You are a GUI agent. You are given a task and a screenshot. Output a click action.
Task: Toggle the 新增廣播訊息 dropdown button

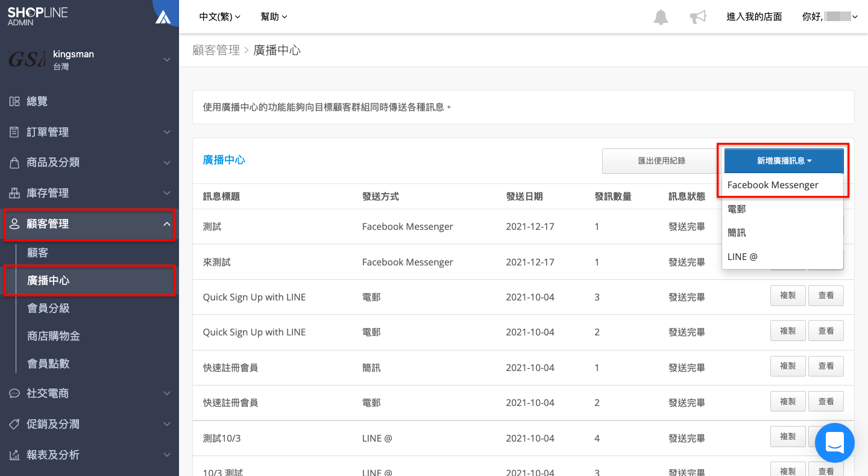pos(784,160)
